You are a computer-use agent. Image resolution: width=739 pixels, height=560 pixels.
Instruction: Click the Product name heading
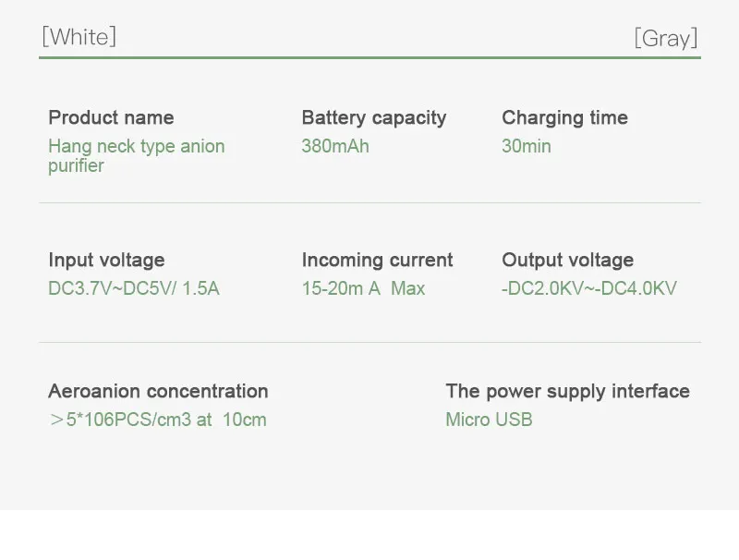coord(111,117)
